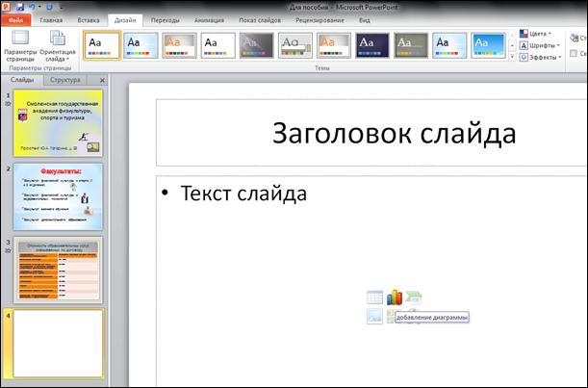Image resolution: width=588 pixels, height=388 pixels.
Task: Click the insert chart icon in placeholder
Action: point(394,297)
